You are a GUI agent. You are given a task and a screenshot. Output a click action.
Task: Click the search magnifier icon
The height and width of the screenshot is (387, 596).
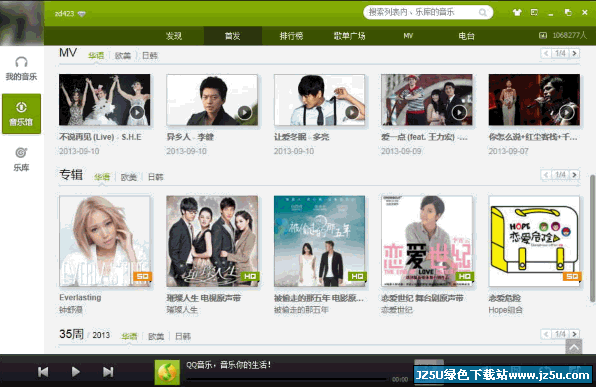click(483, 13)
